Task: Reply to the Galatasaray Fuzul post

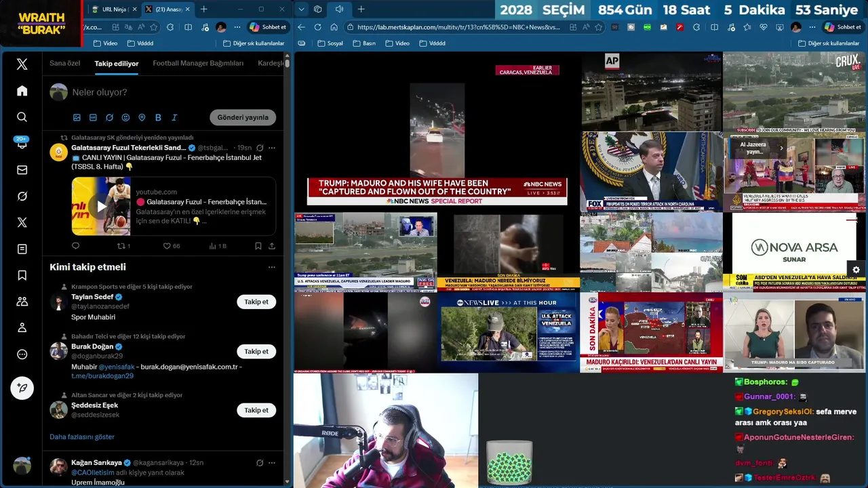Action: (75, 246)
